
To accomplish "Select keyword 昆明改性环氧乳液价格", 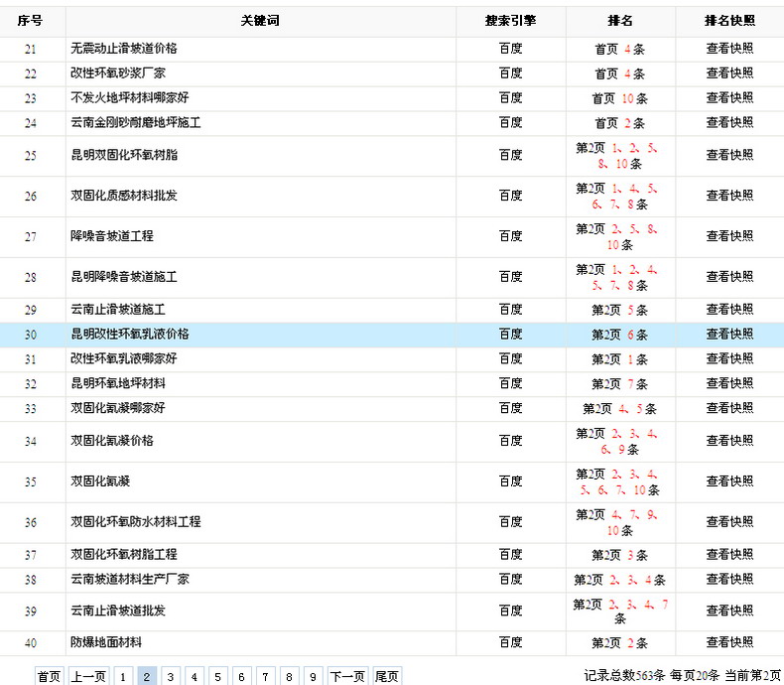I will click(130, 334).
